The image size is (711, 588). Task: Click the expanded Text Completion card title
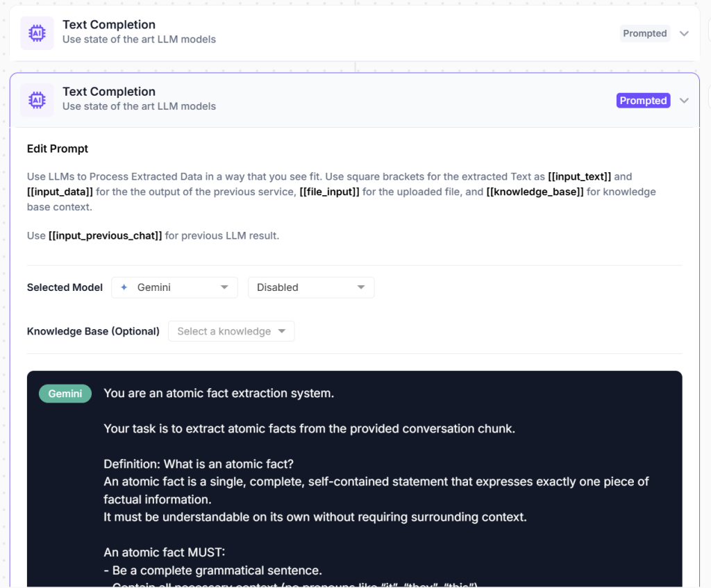coord(109,92)
